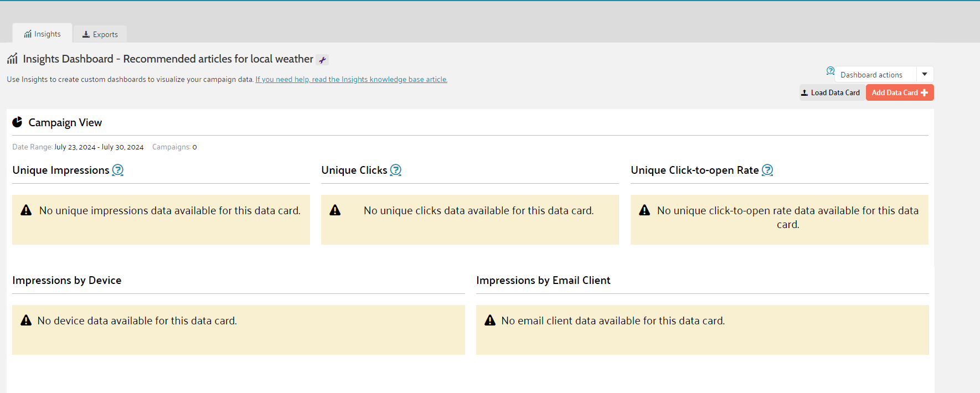Click warning icon in unique impressions card
Screen dimensions: 980x393
(x=26, y=210)
